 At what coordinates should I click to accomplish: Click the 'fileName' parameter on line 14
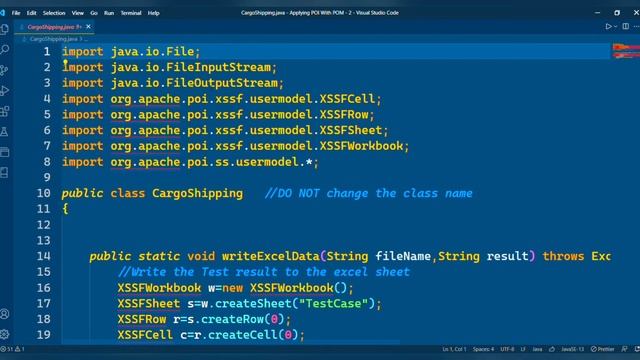tap(403, 256)
